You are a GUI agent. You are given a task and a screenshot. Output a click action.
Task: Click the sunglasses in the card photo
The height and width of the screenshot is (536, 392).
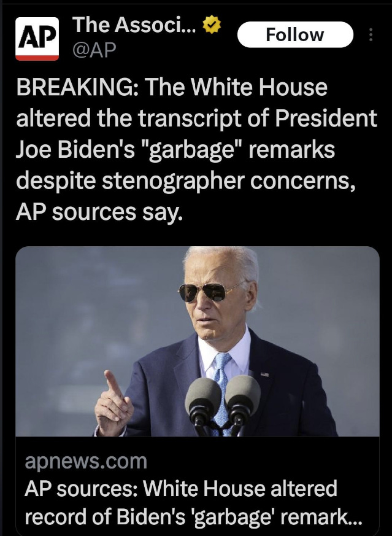tap(209, 292)
